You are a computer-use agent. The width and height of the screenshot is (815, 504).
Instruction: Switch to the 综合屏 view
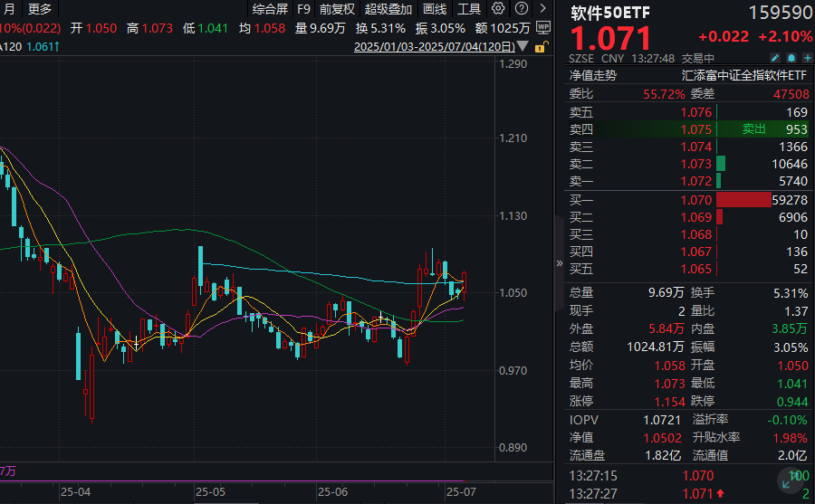(x=270, y=9)
